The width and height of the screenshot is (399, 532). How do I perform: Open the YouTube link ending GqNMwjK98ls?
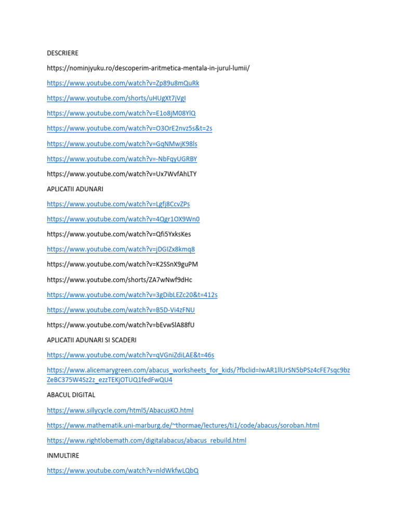[122, 144]
